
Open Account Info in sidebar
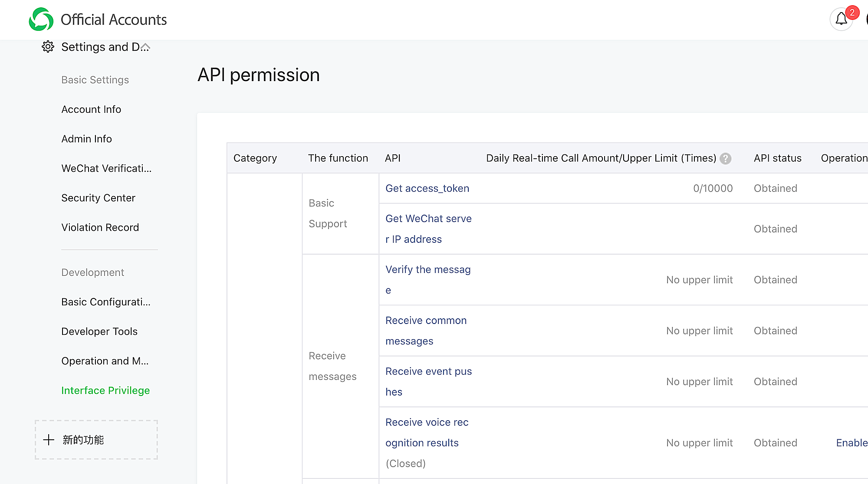pyautogui.click(x=91, y=109)
